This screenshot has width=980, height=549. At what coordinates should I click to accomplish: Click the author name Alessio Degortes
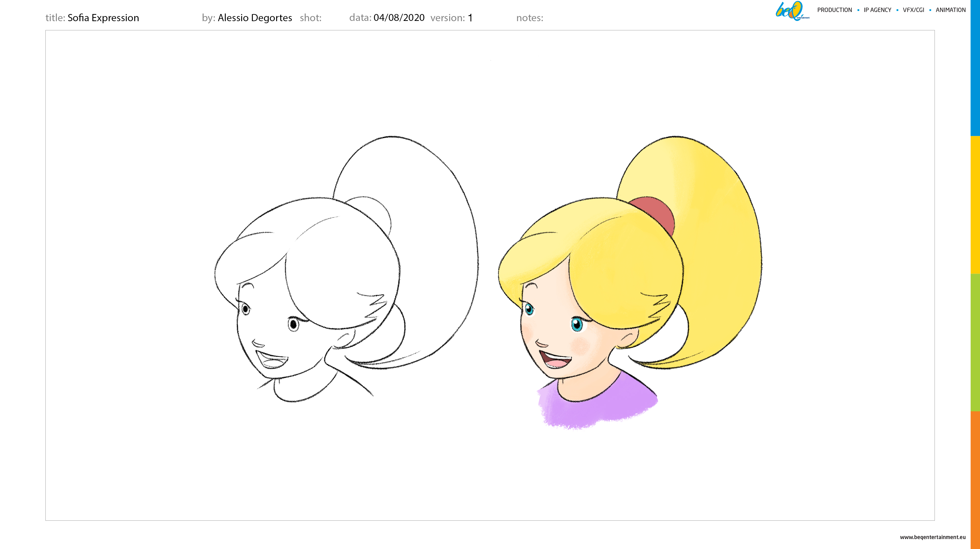[x=254, y=18]
